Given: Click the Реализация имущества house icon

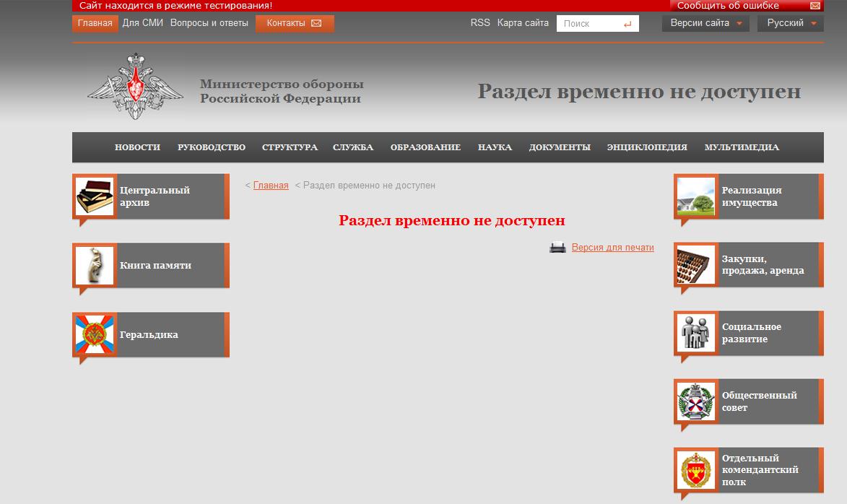Looking at the screenshot, I should click(696, 196).
